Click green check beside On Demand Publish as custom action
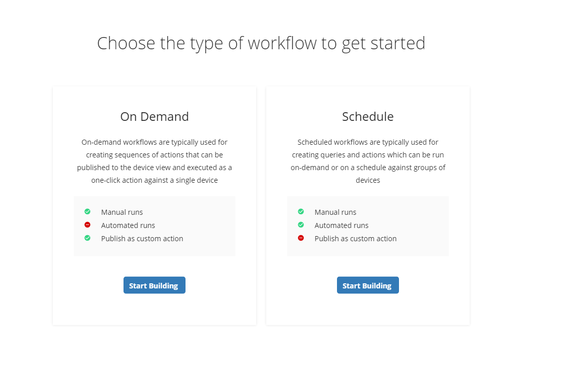This screenshot has height=392, width=585. pyautogui.click(x=87, y=238)
